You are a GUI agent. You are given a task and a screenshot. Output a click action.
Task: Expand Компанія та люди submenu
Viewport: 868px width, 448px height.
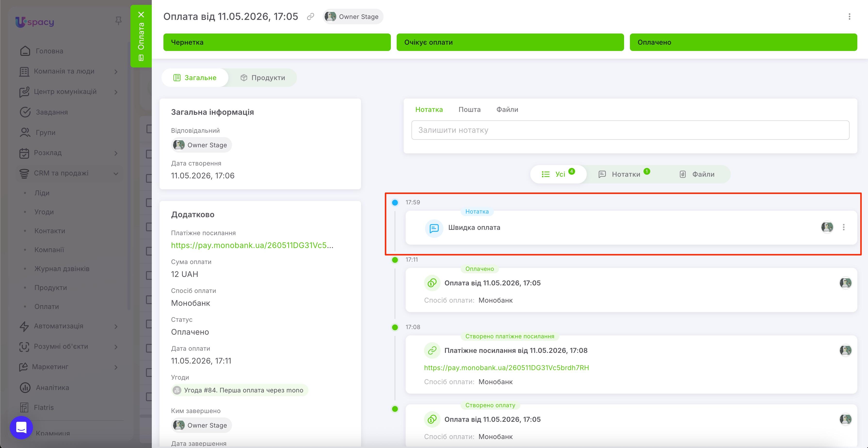pos(116,72)
